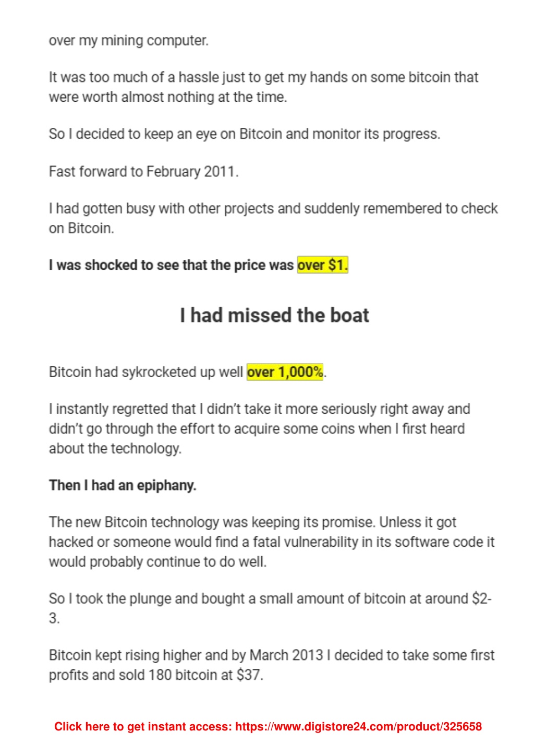Click the "I had missed the boat" heading
Viewport: 534px width, 756px height.
tap(274, 315)
